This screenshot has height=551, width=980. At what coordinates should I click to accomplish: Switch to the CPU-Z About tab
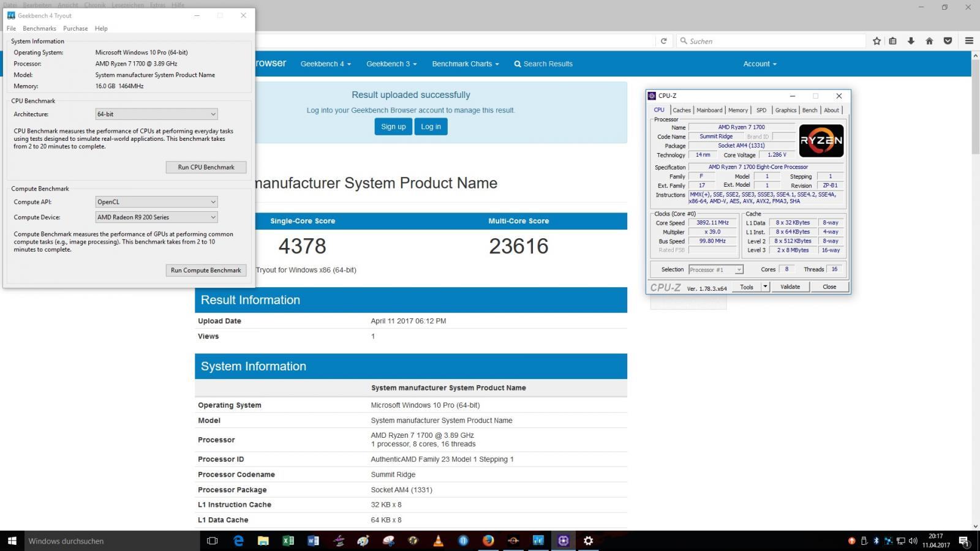[831, 110]
